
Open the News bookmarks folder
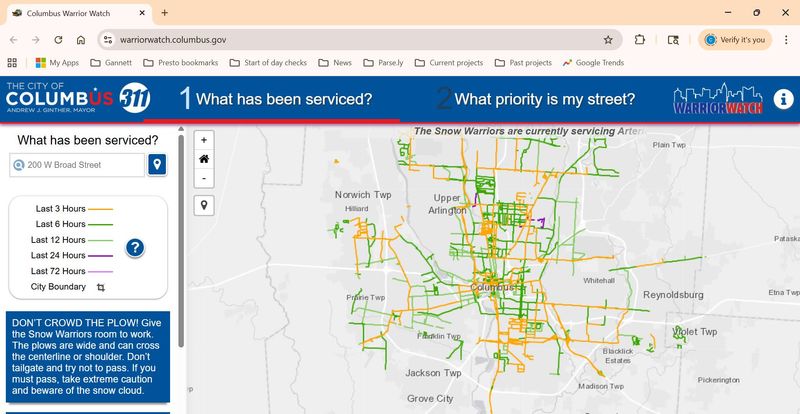point(335,63)
